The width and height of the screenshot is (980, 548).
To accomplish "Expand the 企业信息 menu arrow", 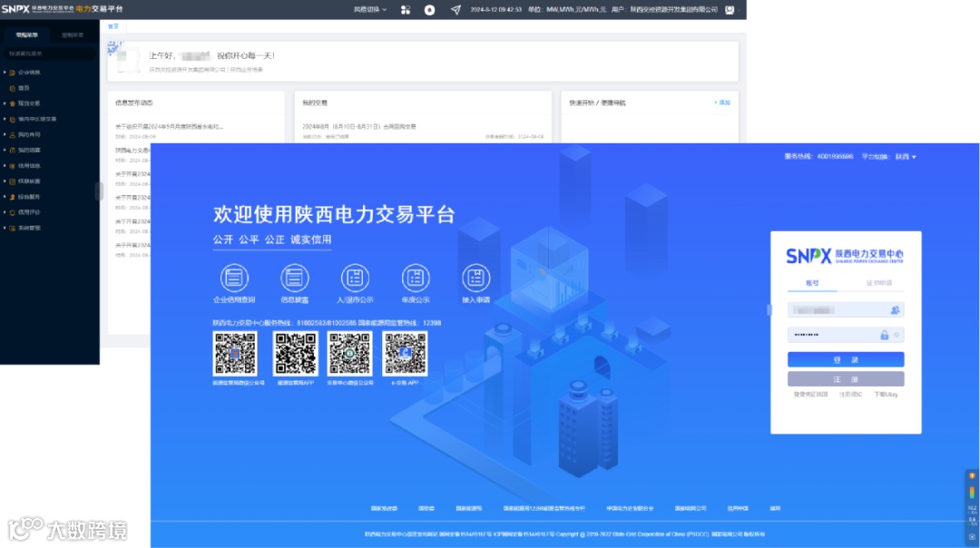I will click(x=5, y=73).
